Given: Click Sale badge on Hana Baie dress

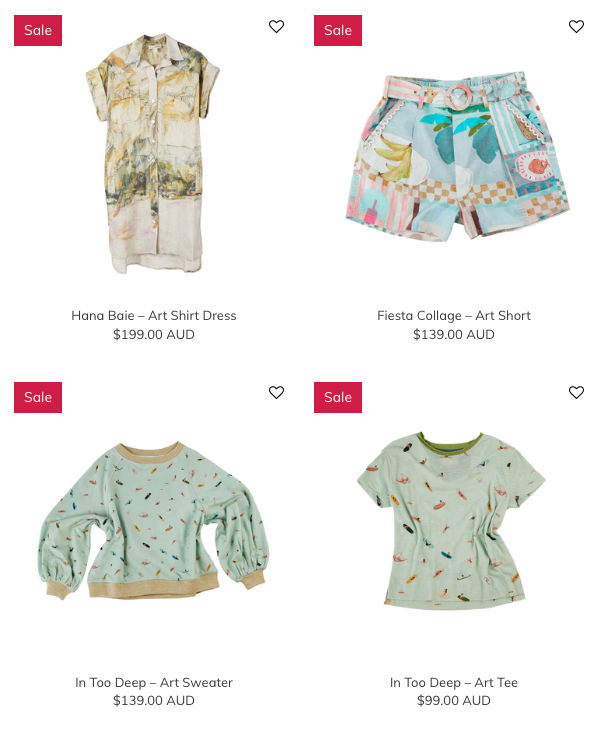Looking at the screenshot, I should click(x=38, y=30).
